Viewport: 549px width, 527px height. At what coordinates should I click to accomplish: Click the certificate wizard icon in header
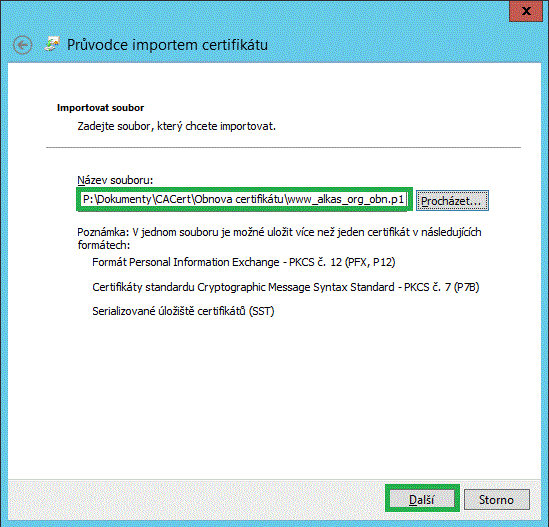pos(52,44)
